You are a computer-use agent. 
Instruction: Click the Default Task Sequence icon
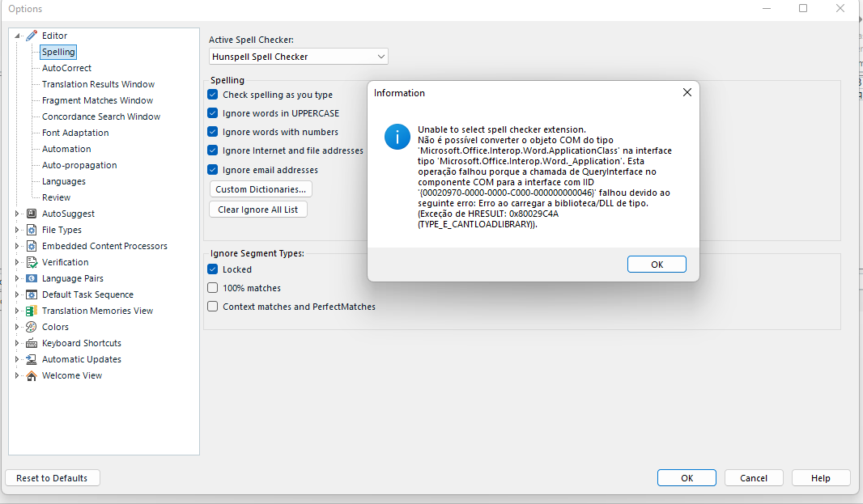(32, 294)
